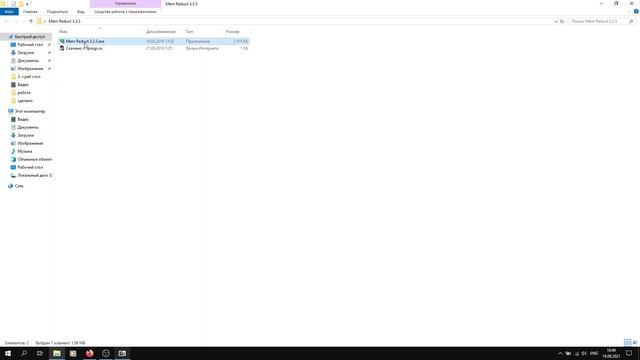Screen dimensions: 640x360
Task: Open Сеть in navigation pane
Action: (19, 186)
